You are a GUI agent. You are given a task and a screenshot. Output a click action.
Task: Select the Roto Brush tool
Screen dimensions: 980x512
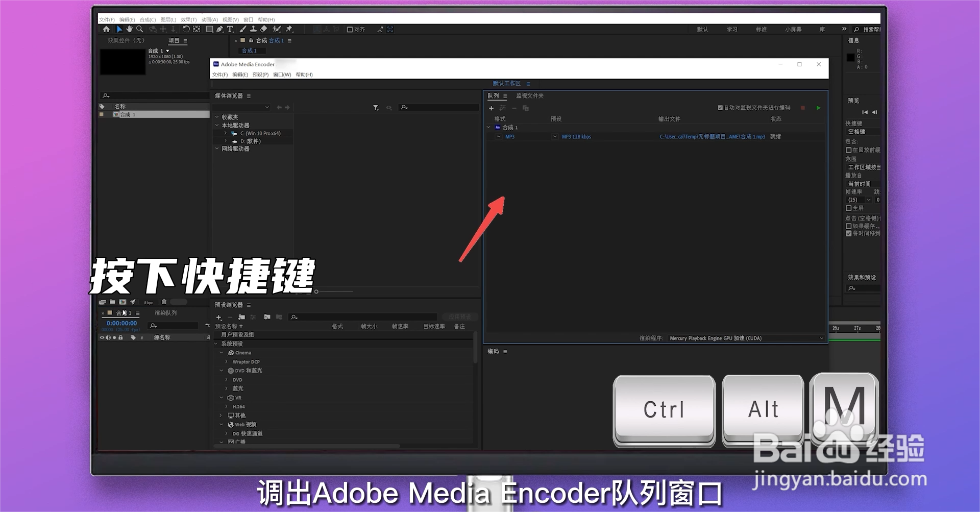pyautogui.click(x=277, y=30)
